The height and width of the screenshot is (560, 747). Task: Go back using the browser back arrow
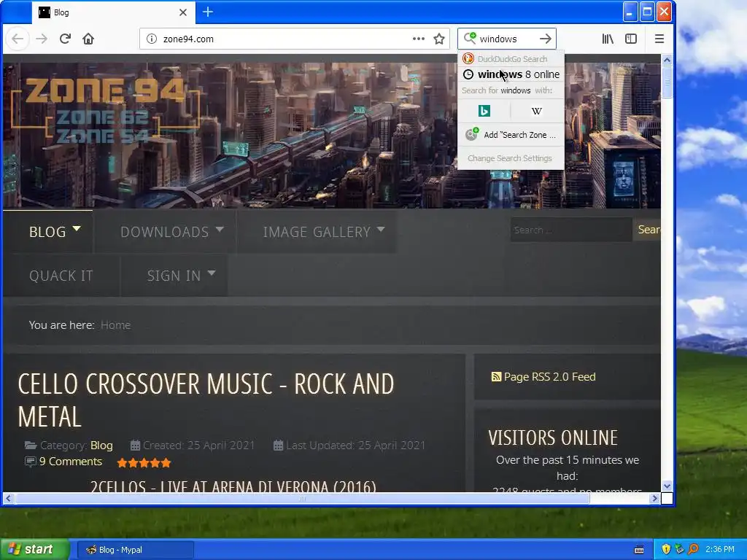click(x=18, y=39)
